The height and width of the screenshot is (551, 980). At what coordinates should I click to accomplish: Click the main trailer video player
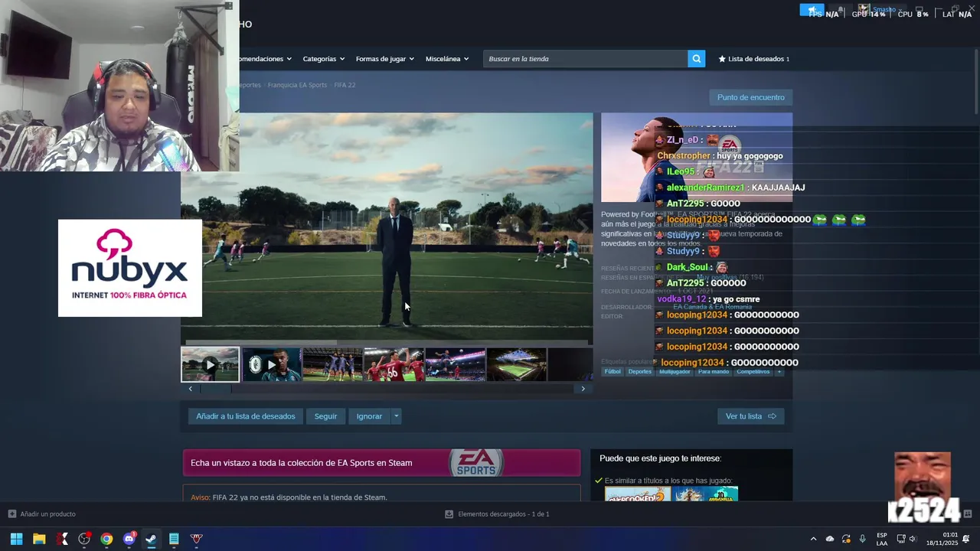pos(387,228)
